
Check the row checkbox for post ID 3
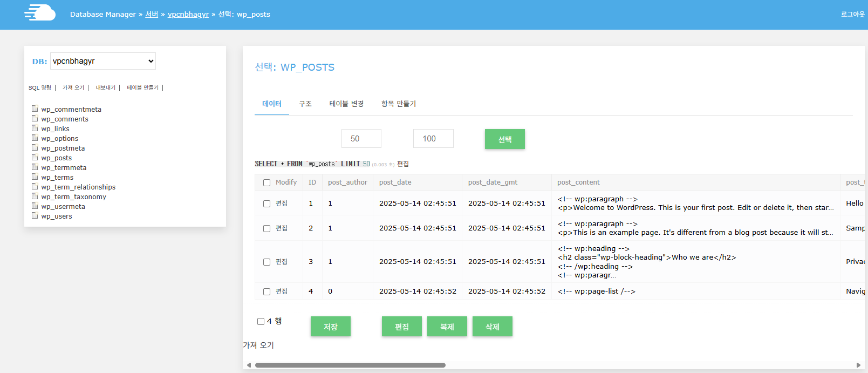[266, 262]
